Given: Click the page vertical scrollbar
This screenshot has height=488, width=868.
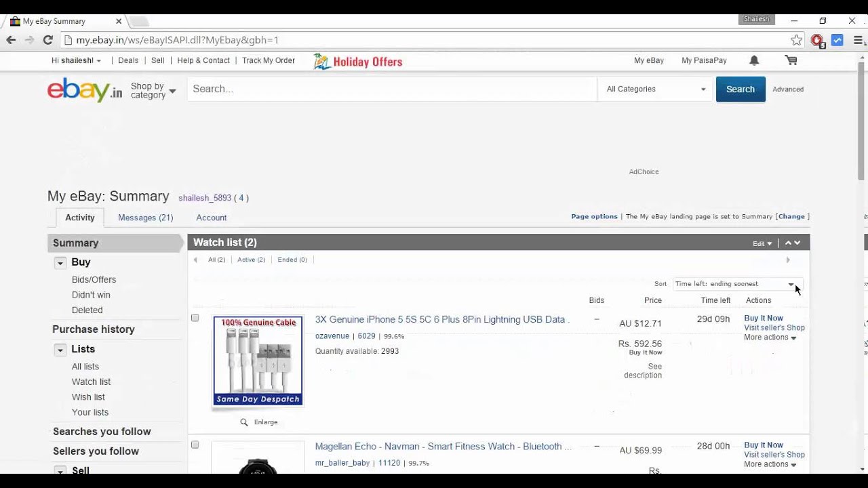Looking at the screenshot, I should tap(862, 122).
